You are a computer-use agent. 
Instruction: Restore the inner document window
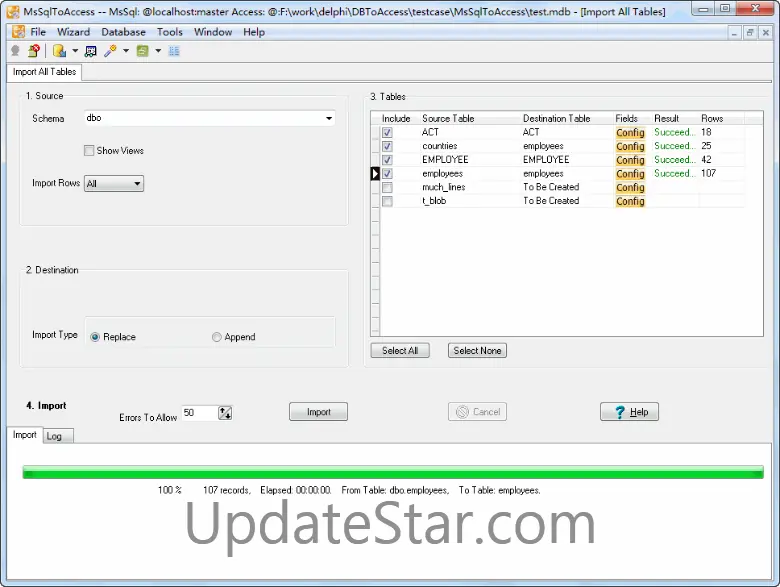pyautogui.click(x=750, y=33)
